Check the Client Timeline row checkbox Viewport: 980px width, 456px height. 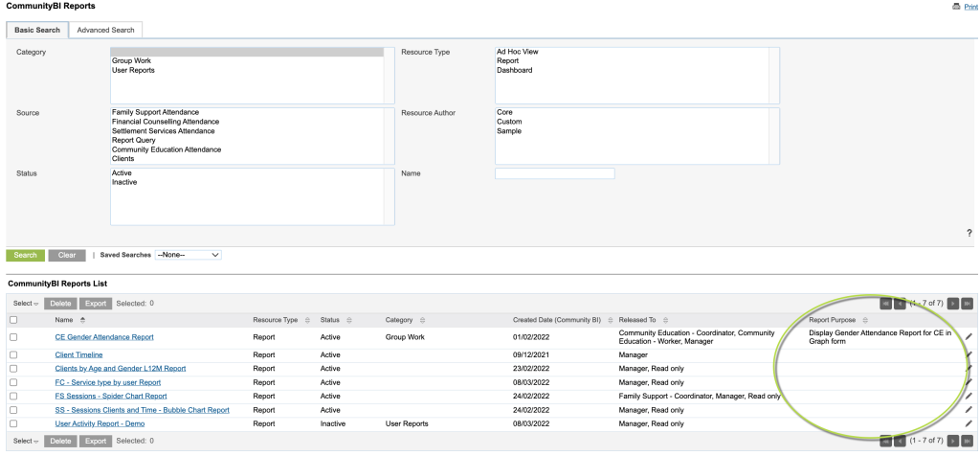tap(13, 354)
